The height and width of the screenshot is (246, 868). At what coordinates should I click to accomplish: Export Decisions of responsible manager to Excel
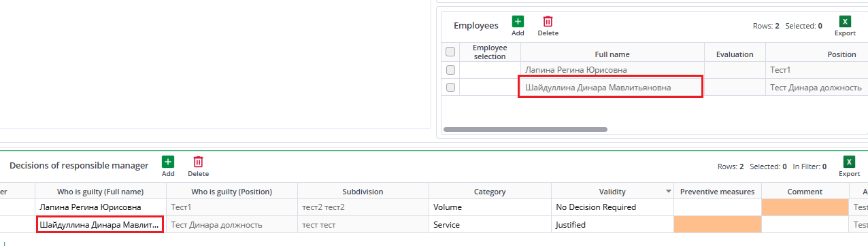point(849,166)
